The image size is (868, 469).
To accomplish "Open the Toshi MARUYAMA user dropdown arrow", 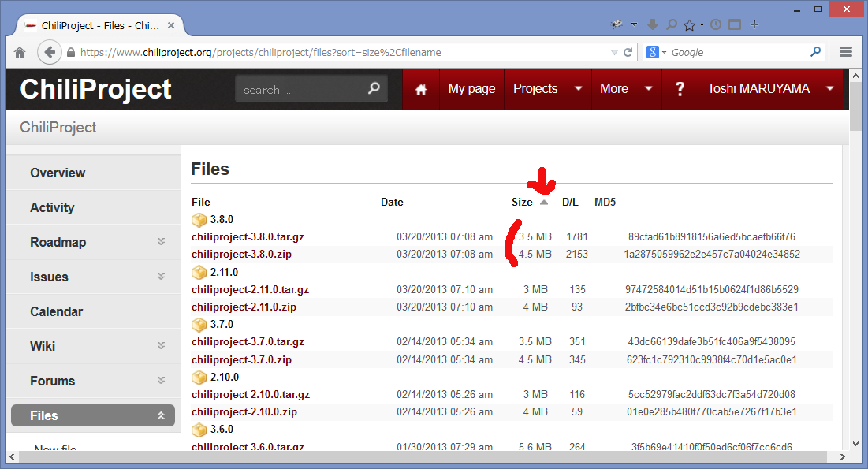I will click(x=830, y=88).
